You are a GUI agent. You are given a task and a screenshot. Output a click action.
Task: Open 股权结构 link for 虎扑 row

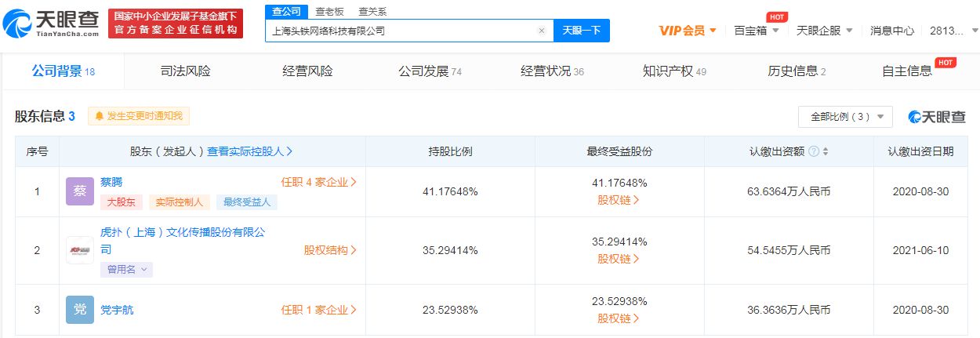[330, 250]
